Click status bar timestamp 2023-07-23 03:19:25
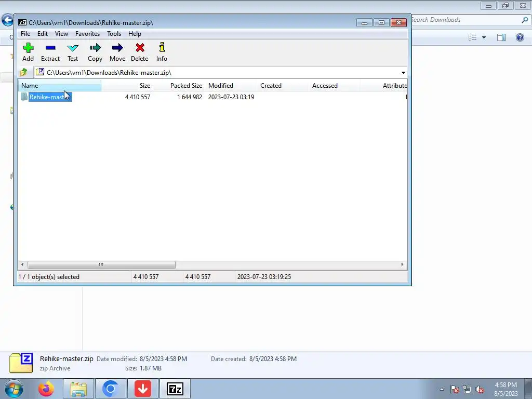 coord(264,277)
